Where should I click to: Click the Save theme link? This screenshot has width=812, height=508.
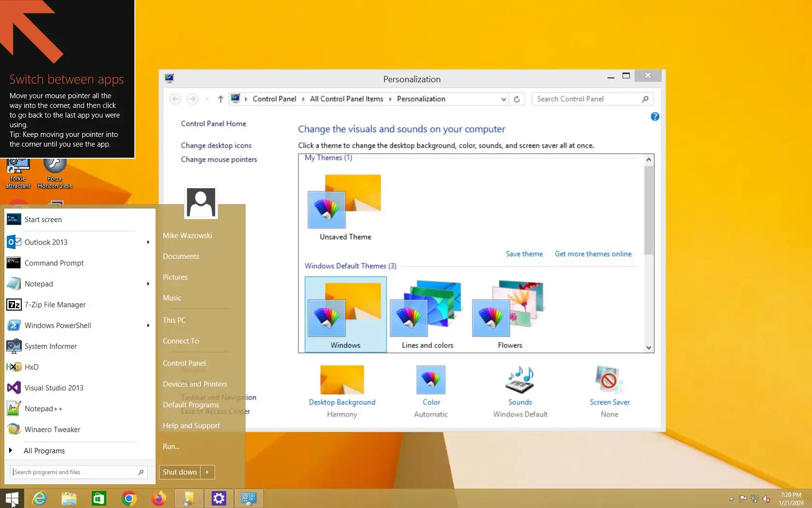coord(524,254)
